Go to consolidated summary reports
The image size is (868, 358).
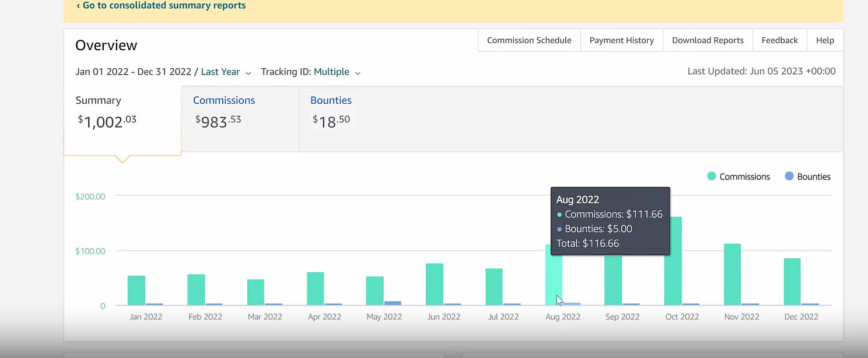(x=161, y=5)
